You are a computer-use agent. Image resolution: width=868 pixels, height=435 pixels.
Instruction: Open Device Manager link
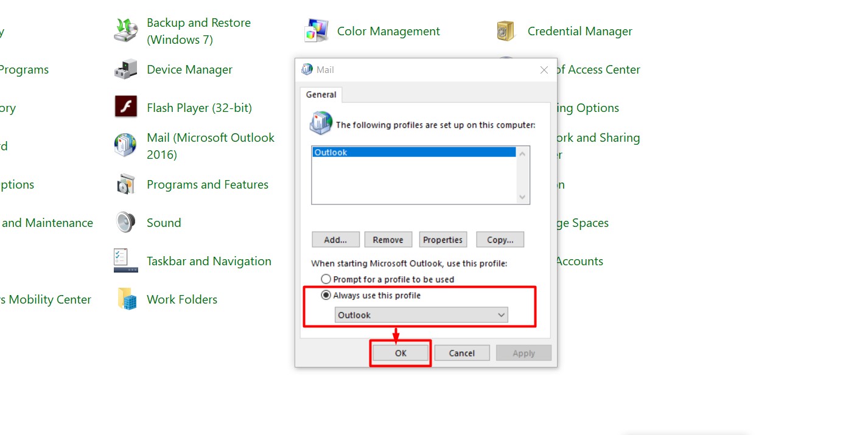189,69
